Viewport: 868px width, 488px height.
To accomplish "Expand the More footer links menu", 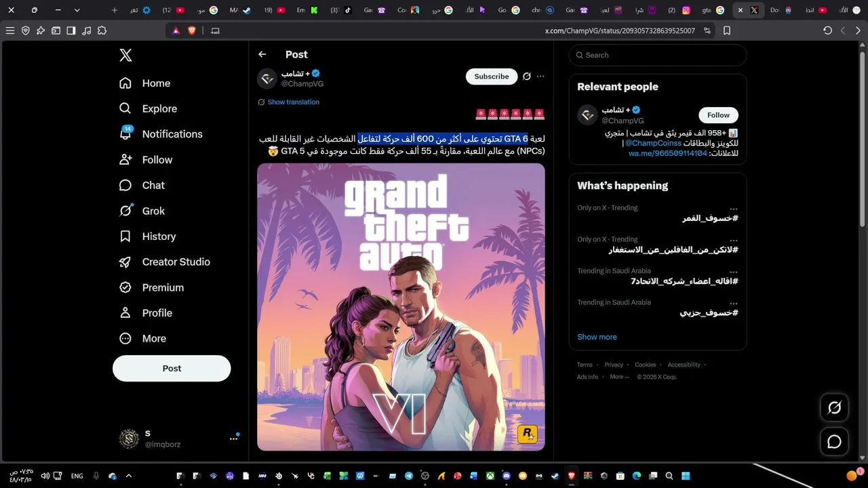I will 619,377.
